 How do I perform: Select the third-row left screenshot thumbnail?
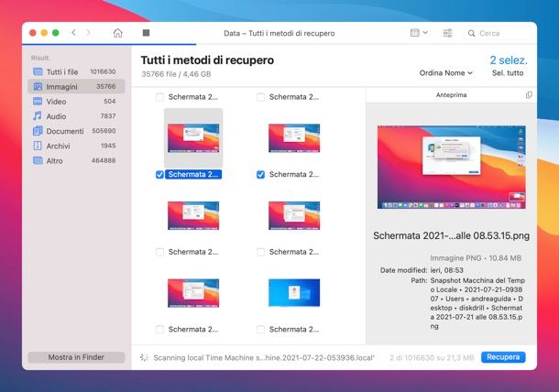[x=193, y=215]
